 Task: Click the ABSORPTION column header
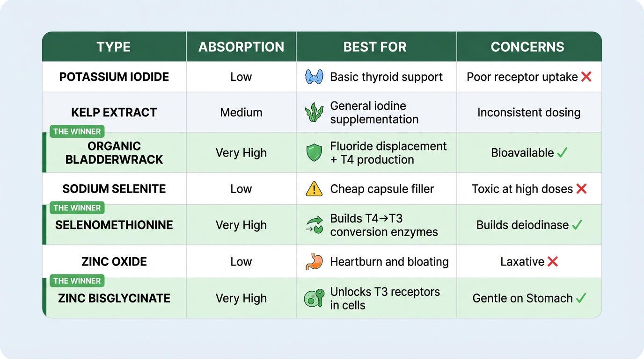[241, 47]
